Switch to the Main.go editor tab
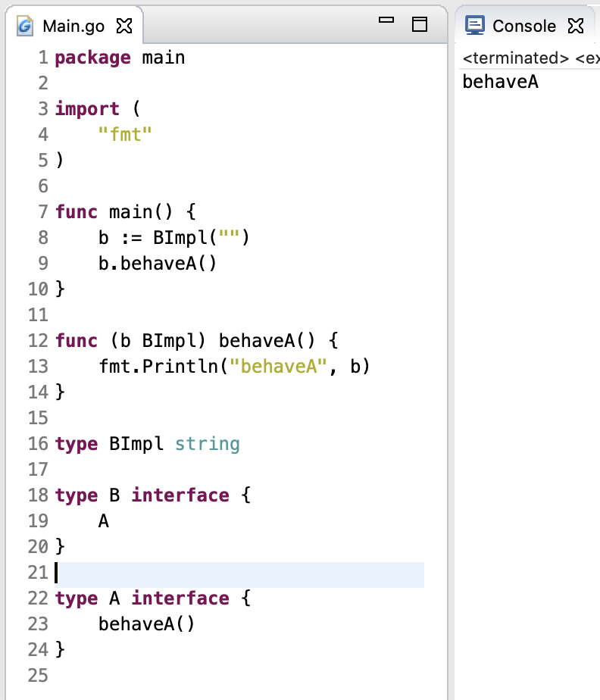This screenshot has height=700, width=600. click(73, 27)
